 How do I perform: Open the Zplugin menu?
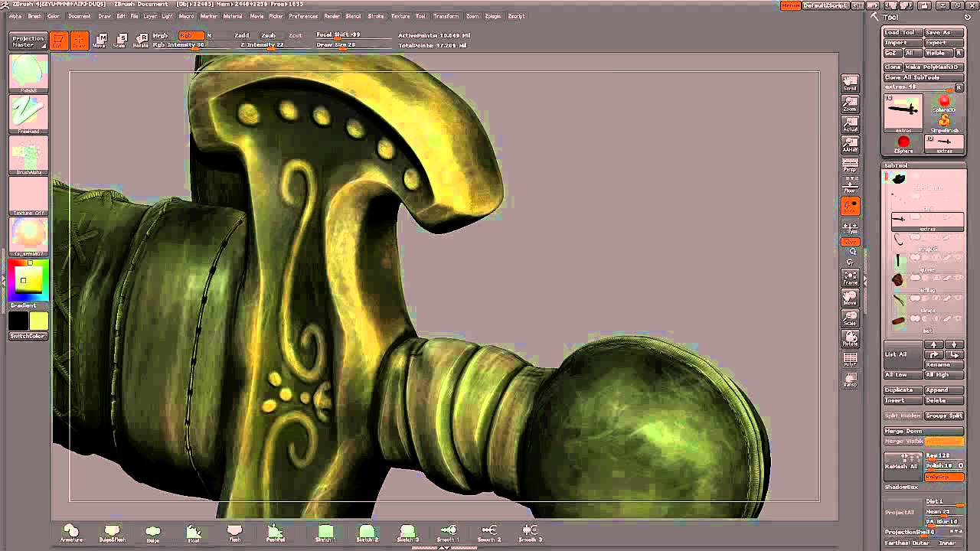[x=493, y=16]
